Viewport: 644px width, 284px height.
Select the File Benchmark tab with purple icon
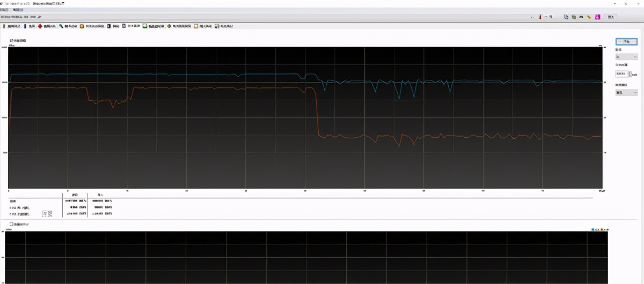pos(131,26)
